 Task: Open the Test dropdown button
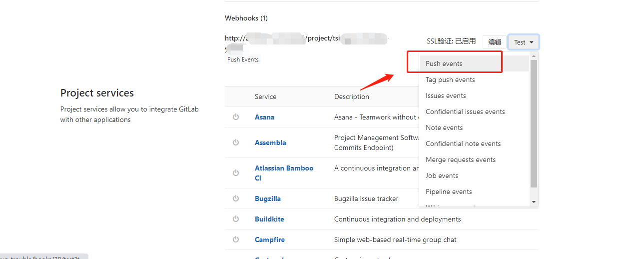pos(524,42)
